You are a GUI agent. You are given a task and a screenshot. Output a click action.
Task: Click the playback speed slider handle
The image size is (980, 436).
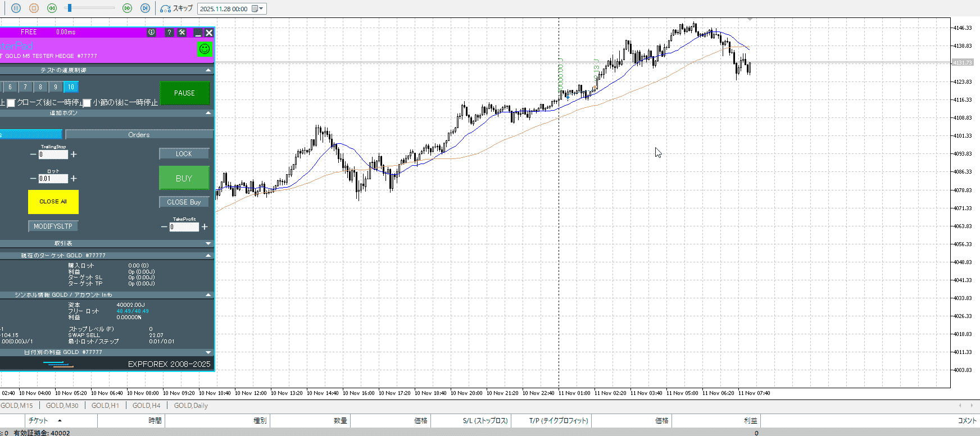click(69, 8)
